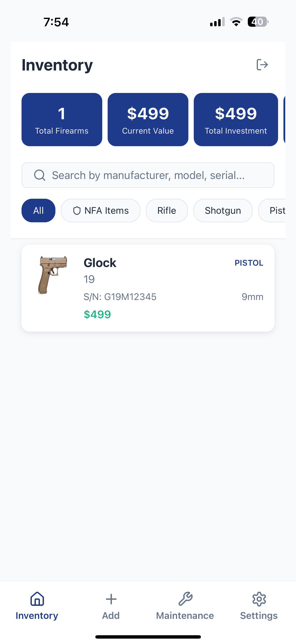Tap the Total Investment stat card

(236, 119)
